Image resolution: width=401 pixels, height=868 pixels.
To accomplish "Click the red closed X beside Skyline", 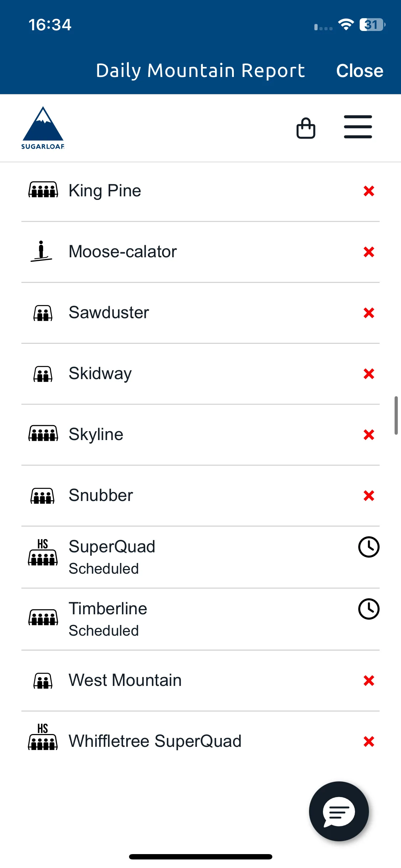I will (369, 435).
